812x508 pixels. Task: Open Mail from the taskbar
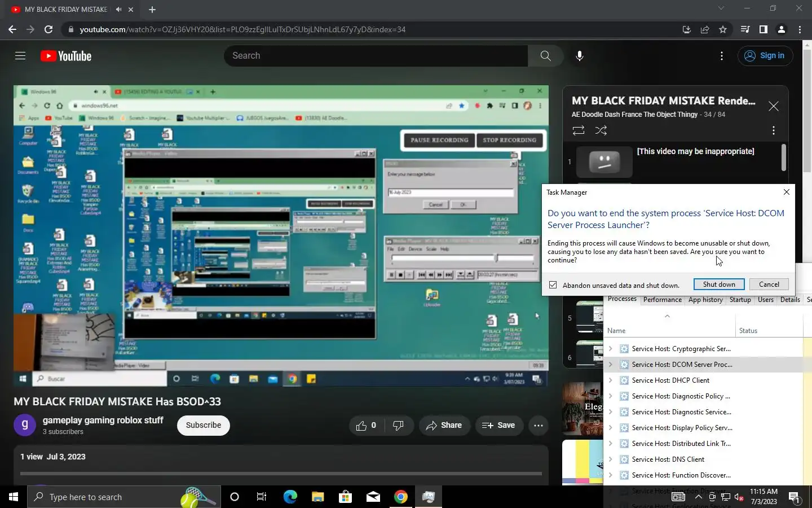click(373, 497)
